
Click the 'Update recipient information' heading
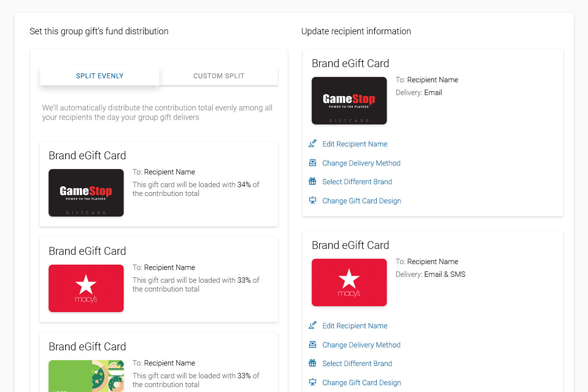356,31
